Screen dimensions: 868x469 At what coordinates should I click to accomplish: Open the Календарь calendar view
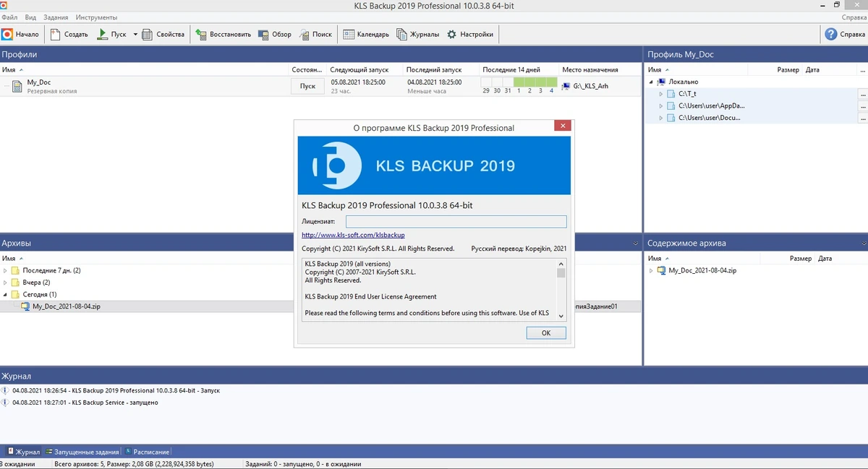click(x=366, y=34)
